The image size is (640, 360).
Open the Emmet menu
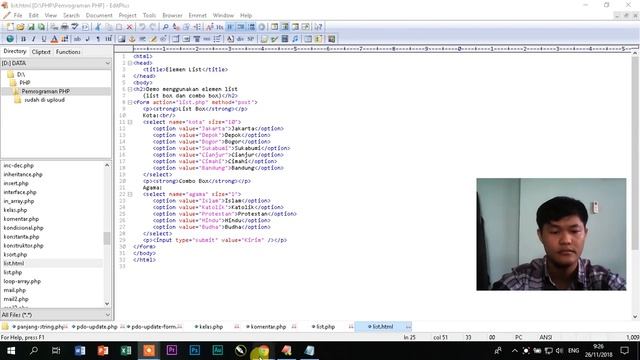(198, 16)
